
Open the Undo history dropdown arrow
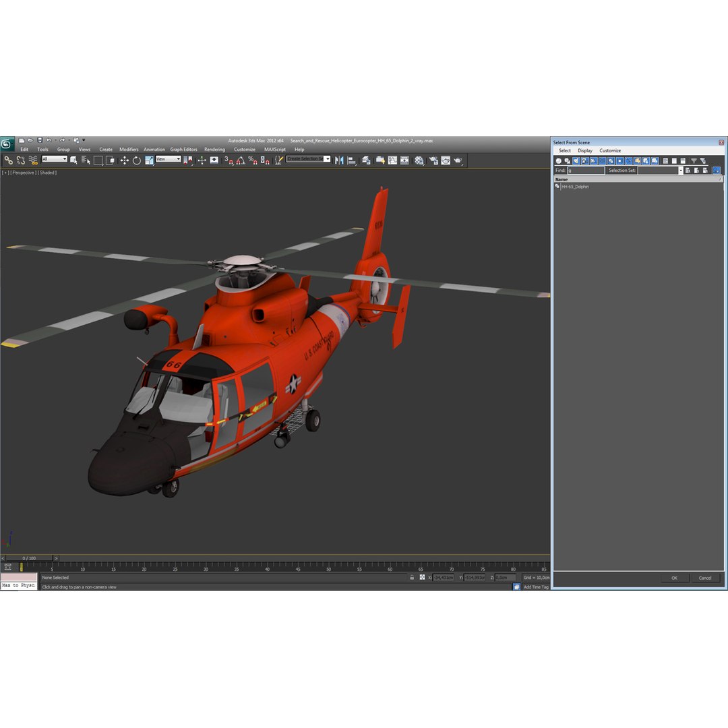55,140
